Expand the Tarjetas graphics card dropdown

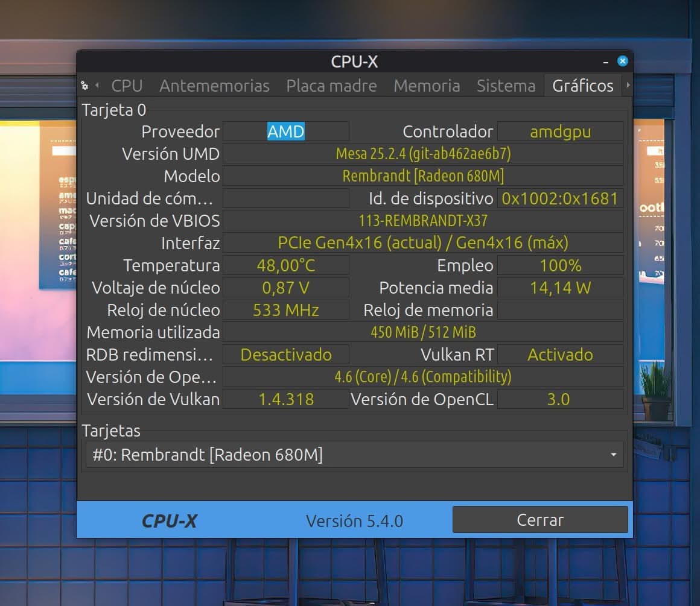point(354,455)
